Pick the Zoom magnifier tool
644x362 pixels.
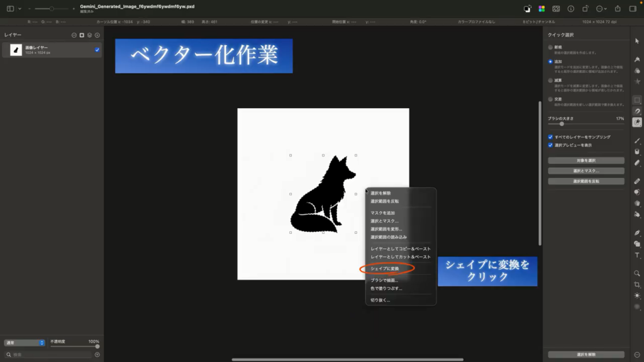point(637,273)
